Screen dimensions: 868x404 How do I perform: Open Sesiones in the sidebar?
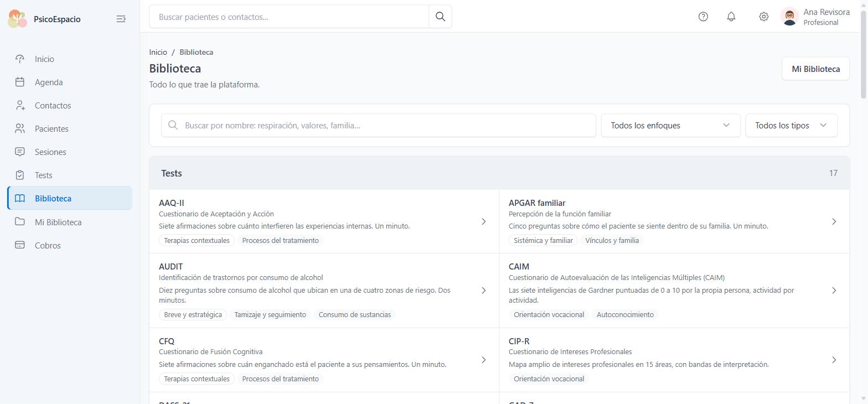(70, 152)
